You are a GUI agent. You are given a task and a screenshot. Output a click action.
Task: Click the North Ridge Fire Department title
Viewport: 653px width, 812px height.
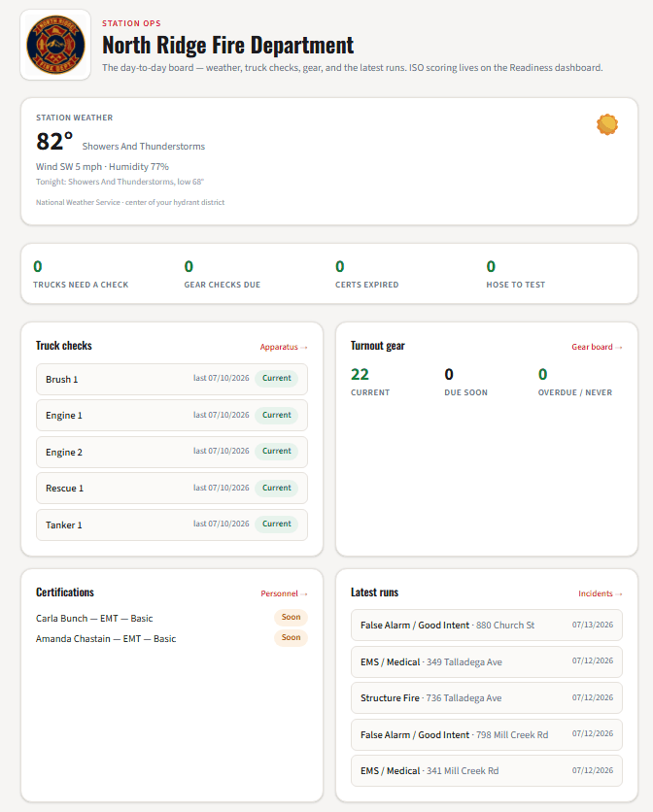pos(228,45)
